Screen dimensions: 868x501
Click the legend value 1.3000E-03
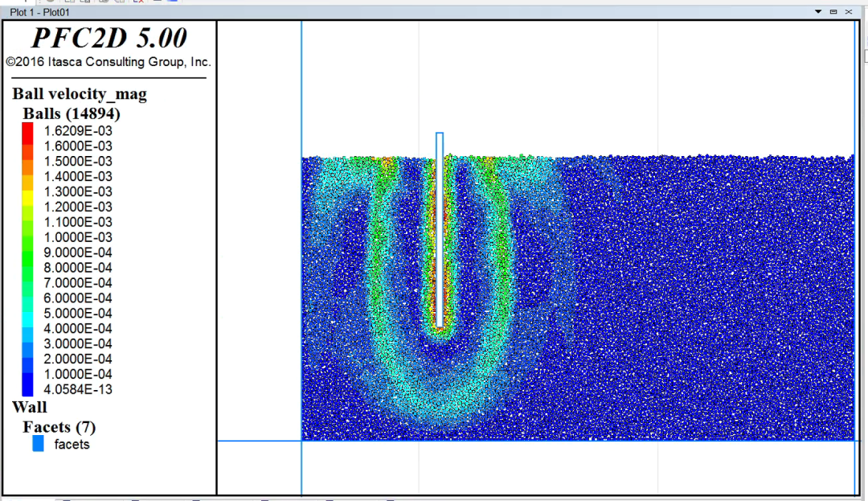click(78, 191)
